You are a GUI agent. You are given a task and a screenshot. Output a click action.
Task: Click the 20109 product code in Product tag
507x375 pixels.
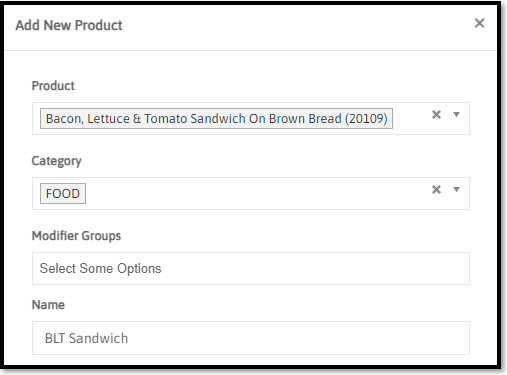pyautogui.click(x=366, y=119)
